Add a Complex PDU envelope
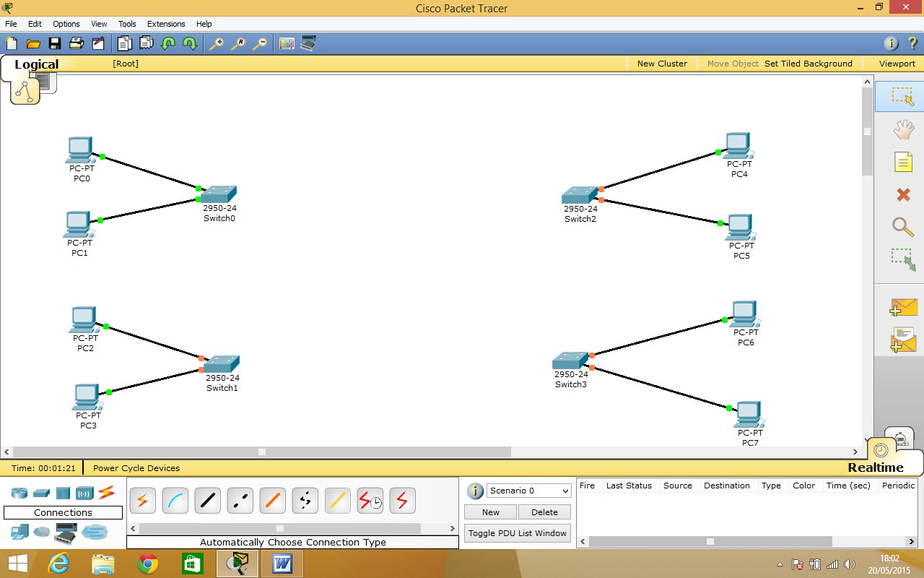 pyautogui.click(x=904, y=340)
